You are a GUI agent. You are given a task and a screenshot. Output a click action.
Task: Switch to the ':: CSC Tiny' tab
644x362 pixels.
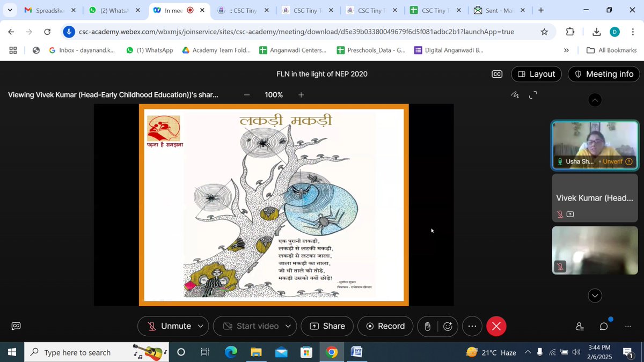pos(244,10)
